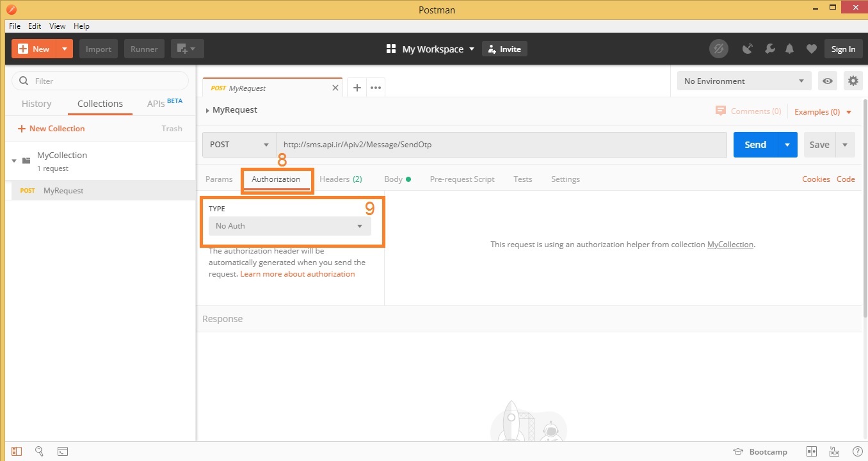Toggle the two pane view layout icon

tap(812, 451)
